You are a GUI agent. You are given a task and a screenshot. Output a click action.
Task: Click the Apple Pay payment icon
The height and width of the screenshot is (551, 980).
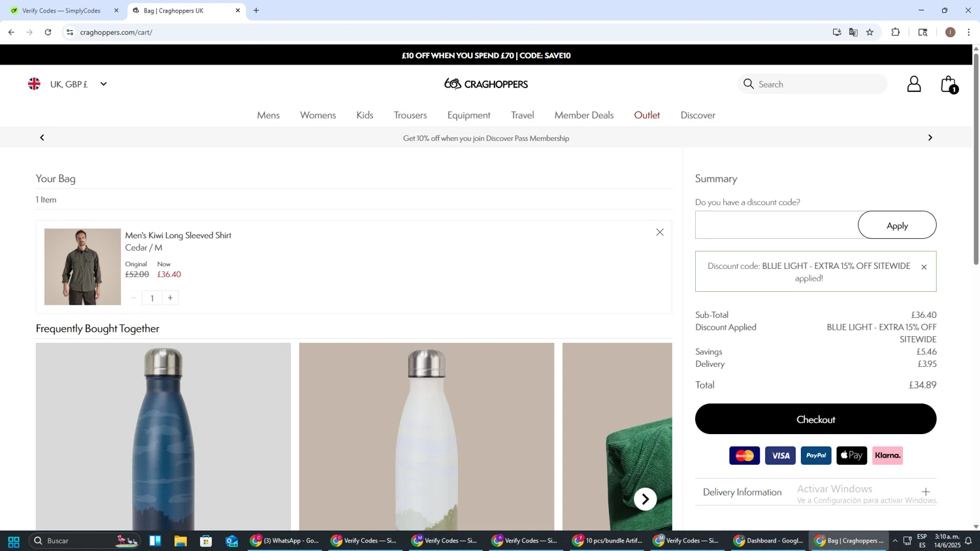click(852, 456)
